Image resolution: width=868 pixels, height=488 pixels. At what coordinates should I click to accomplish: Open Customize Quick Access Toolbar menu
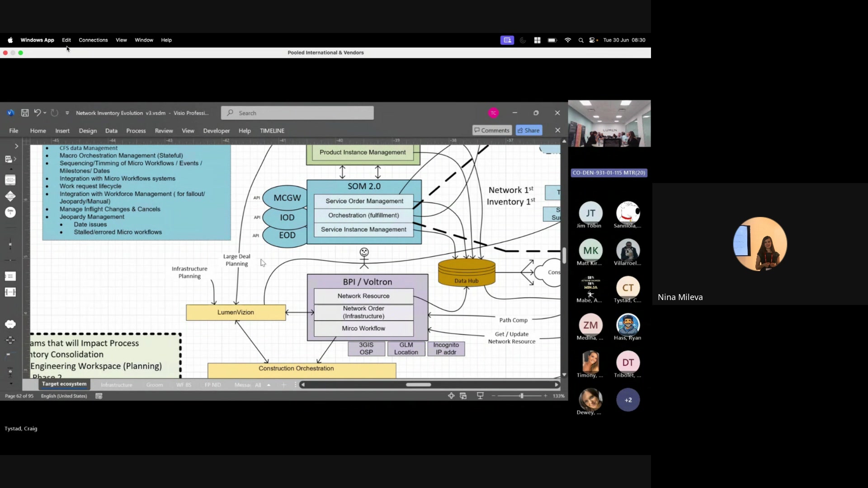(67, 113)
